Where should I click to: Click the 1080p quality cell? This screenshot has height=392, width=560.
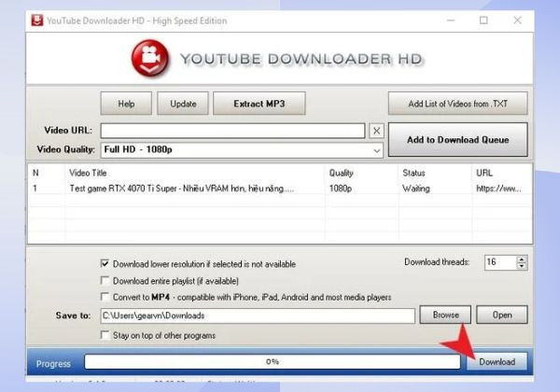341,189
